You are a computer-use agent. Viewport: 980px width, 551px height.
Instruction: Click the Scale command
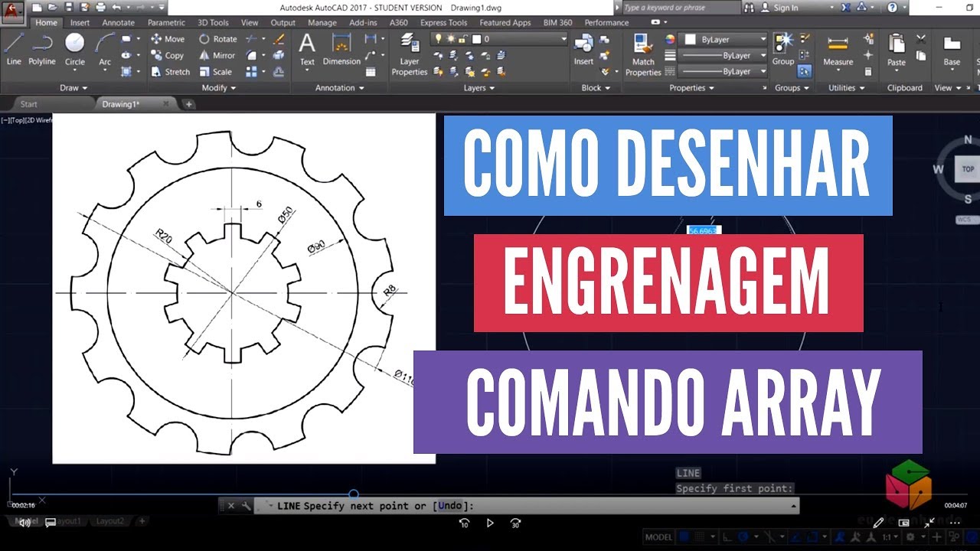click(216, 72)
